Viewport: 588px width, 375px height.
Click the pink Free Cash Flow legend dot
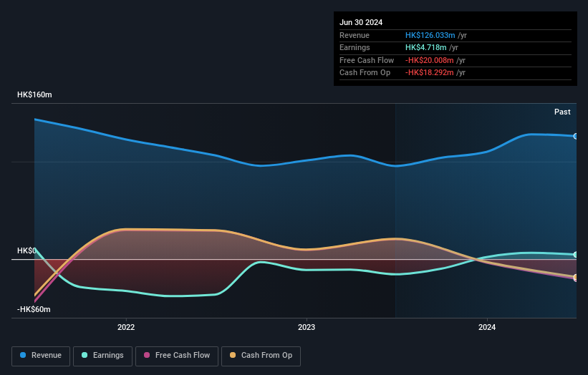[147, 355]
